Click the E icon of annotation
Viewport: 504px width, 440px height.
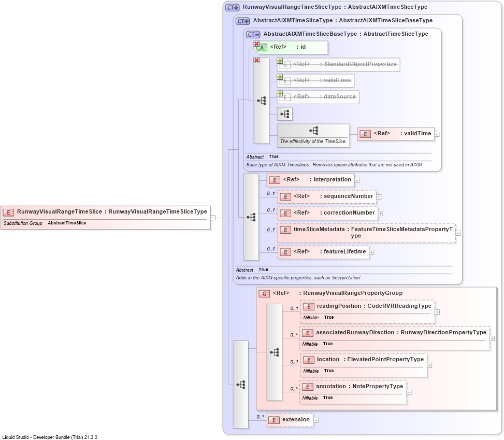coord(308,387)
